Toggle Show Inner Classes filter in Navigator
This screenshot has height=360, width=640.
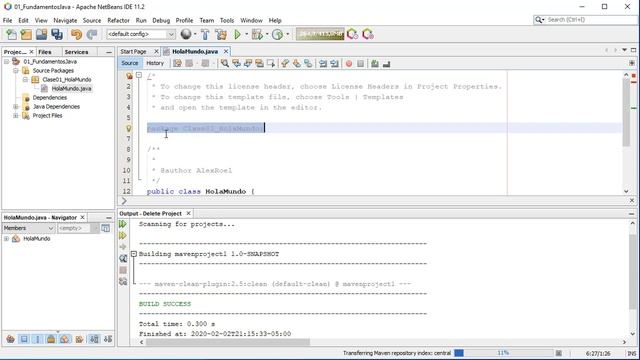tap(65, 339)
